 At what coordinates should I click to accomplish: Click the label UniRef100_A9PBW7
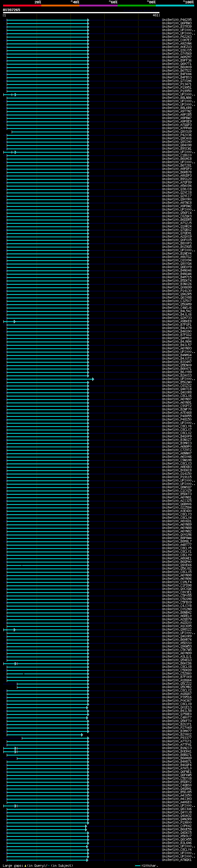point(177,118)
